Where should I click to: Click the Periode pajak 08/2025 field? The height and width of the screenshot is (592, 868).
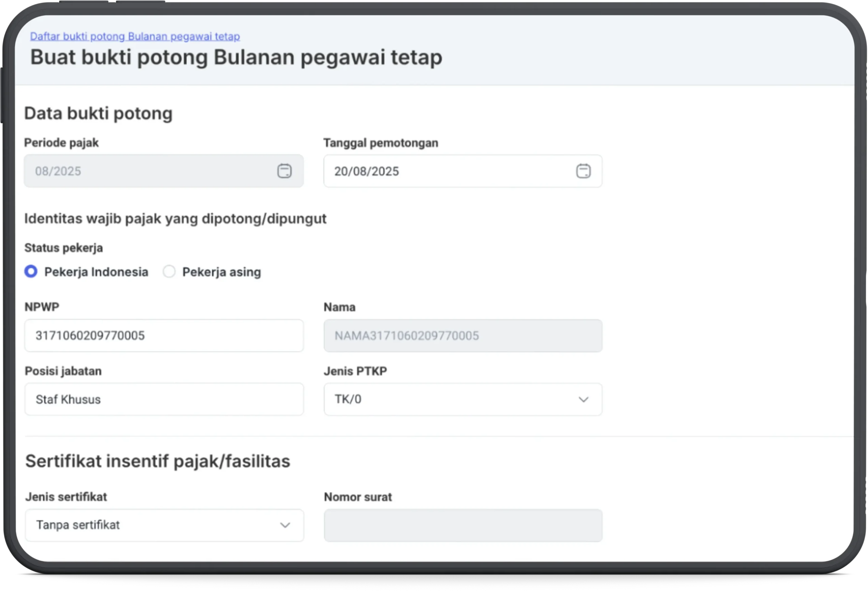point(150,171)
